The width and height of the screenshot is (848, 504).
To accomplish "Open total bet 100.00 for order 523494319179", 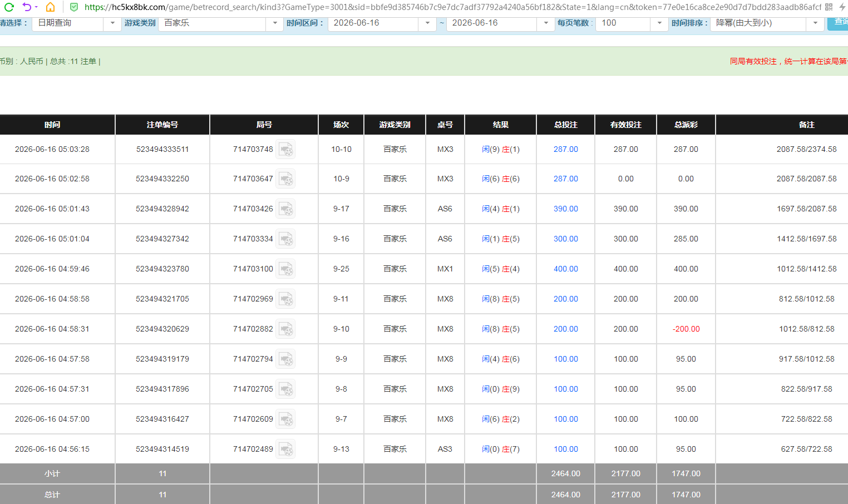I will click(x=565, y=359).
